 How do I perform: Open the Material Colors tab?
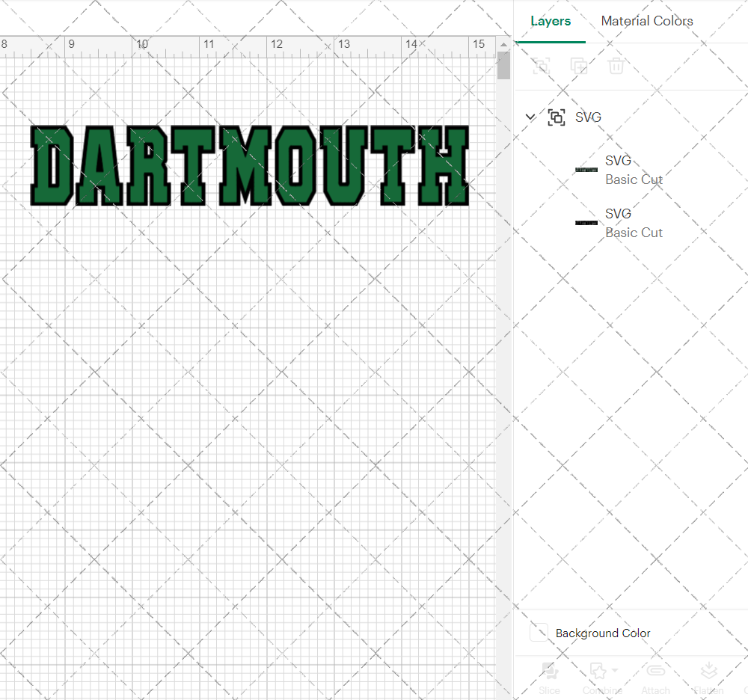click(647, 21)
